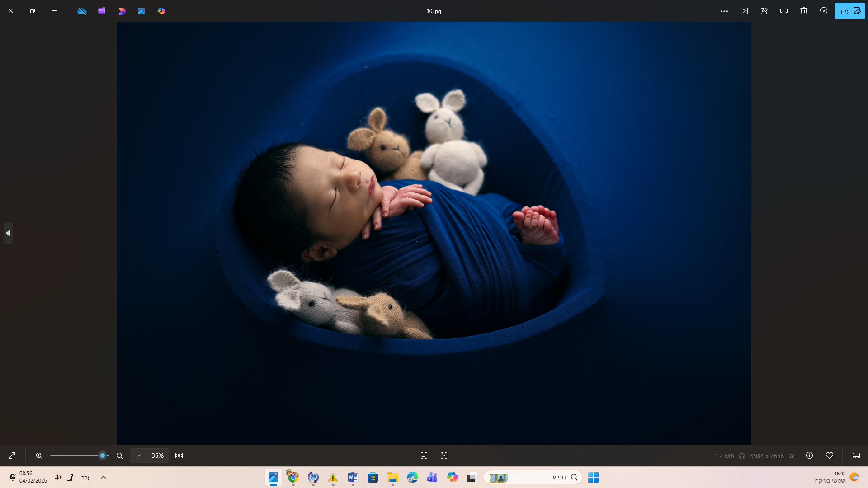The width and height of the screenshot is (868, 488).
Task: Open the share icon in the toolbar
Action: pos(764,11)
